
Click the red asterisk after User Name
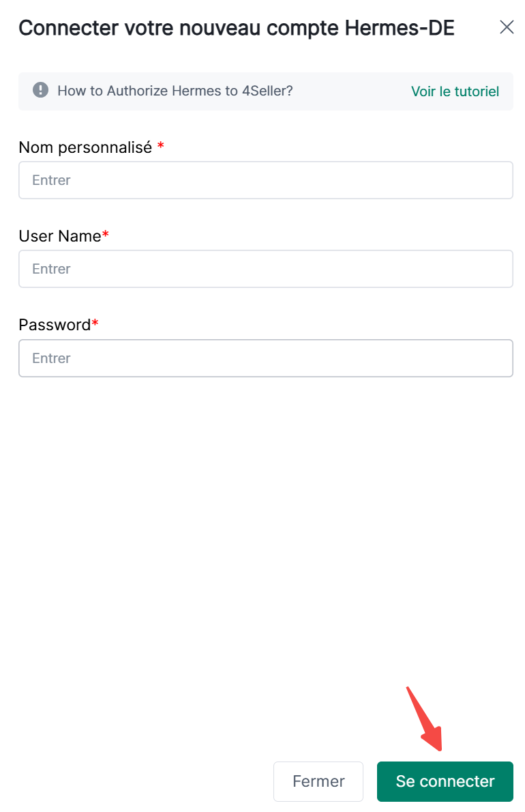[x=106, y=235]
